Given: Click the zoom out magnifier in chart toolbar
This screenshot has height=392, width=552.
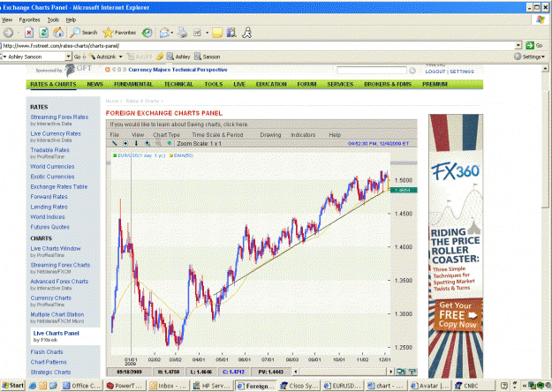Looking at the screenshot, I should pyautogui.click(x=158, y=143).
